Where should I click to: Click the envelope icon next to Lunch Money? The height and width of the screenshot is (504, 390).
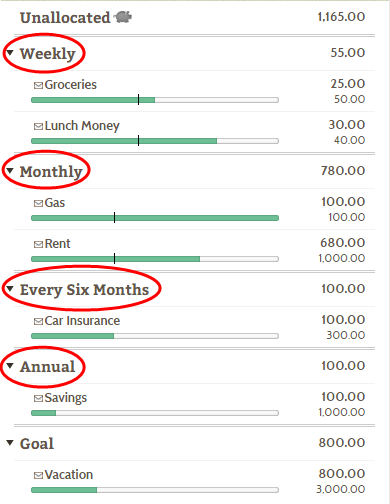pyautogui.click(x=38, y=127)
